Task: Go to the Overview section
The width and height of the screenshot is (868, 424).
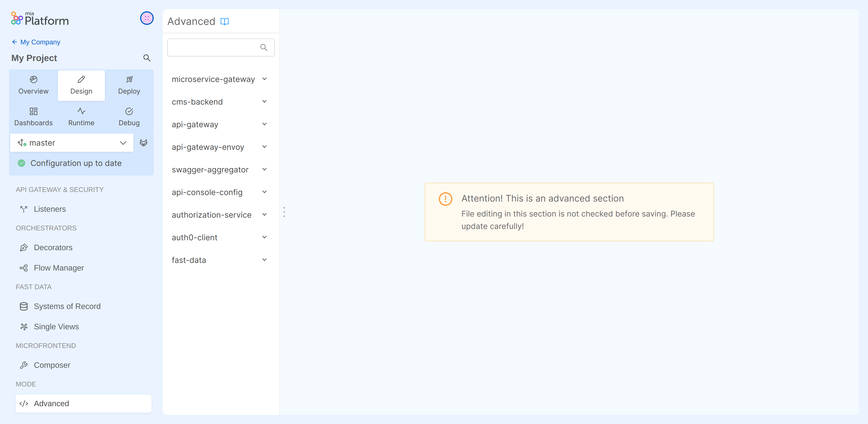Action: point(33,85)
